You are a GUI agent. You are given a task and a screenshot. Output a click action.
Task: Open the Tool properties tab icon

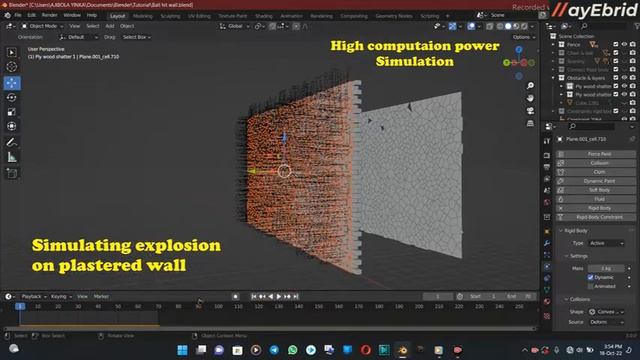tap(547, 141)
